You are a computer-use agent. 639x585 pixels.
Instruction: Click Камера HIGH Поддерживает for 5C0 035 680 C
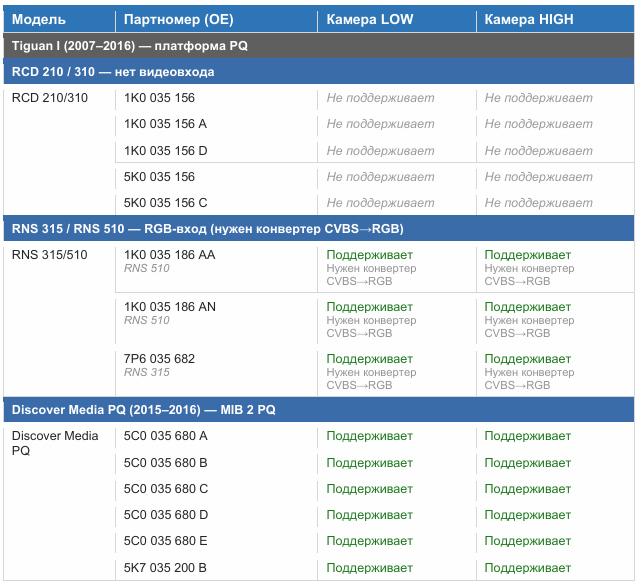(x=528, y=488)
